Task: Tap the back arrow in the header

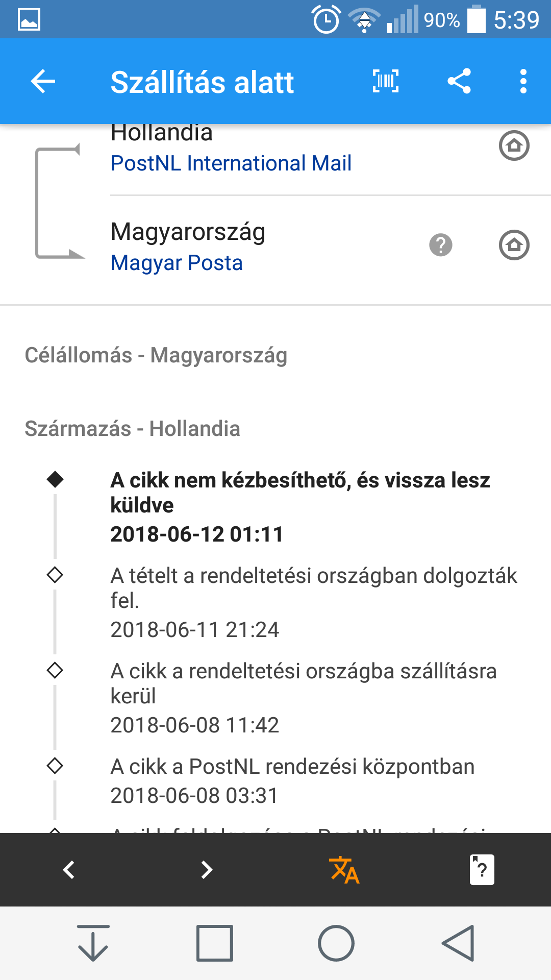Action: click(43, 82)
